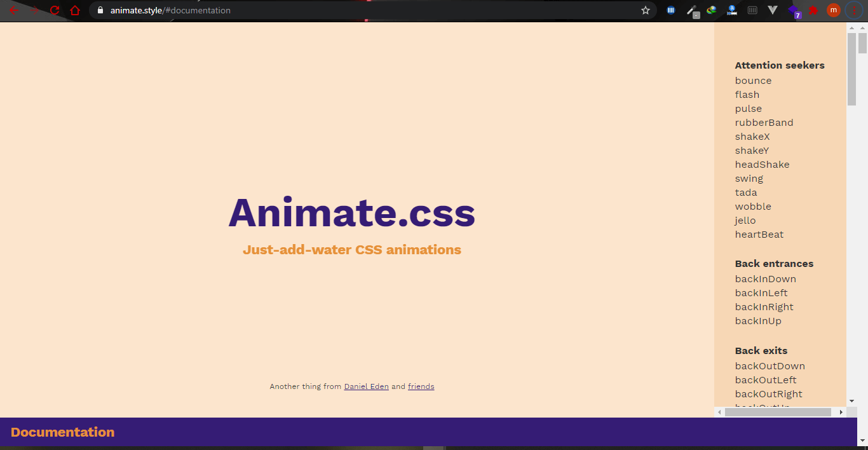Open the globe download manager extension

[712, 10]
